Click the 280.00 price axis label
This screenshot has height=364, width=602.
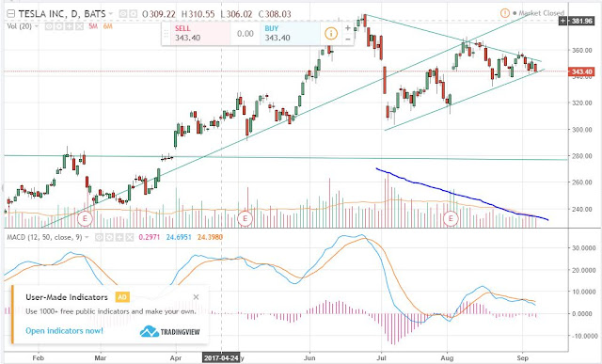tap(582, 156)
